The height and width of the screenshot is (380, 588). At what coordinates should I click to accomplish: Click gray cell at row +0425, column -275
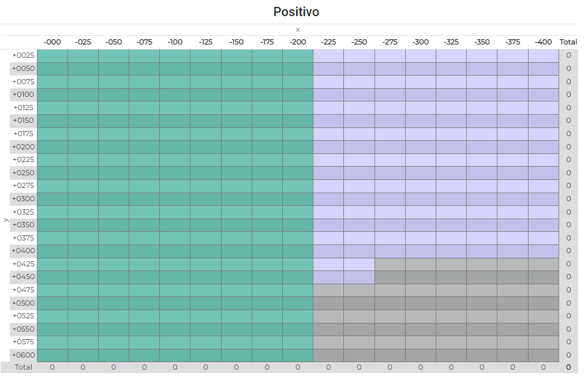tap(389, 264)
